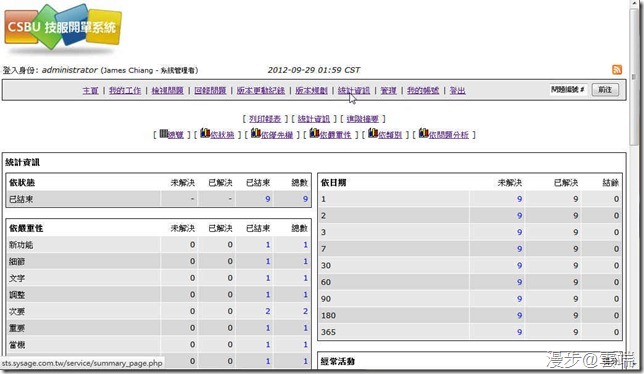Viewport: 644px width, 374px height.
Task: Click 已結束 count 2 for 次要 row
Action: pyautogui.click(x=268, y=311)
